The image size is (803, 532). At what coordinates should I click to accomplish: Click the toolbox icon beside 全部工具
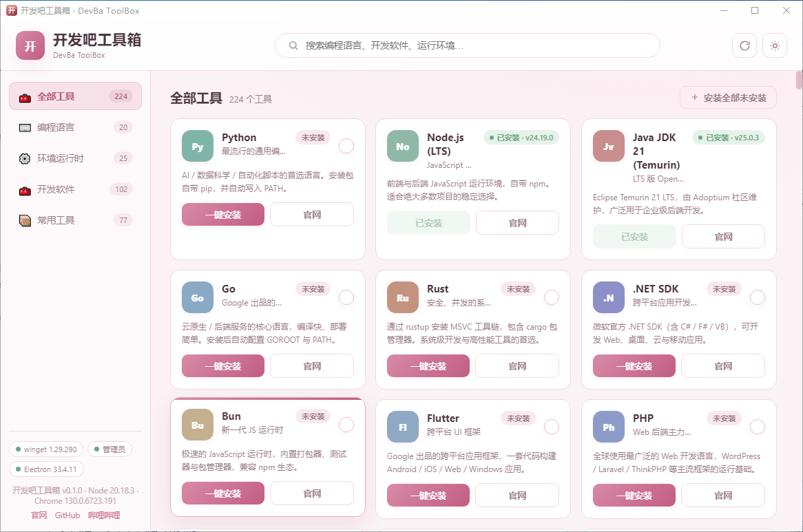click(x=25, y=96)
